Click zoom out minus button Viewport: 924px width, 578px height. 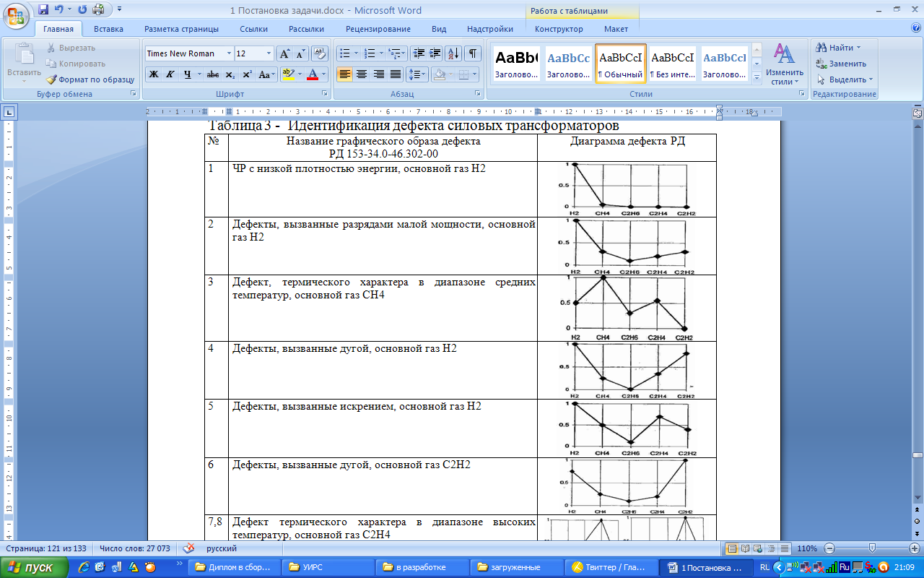point(831,548)
